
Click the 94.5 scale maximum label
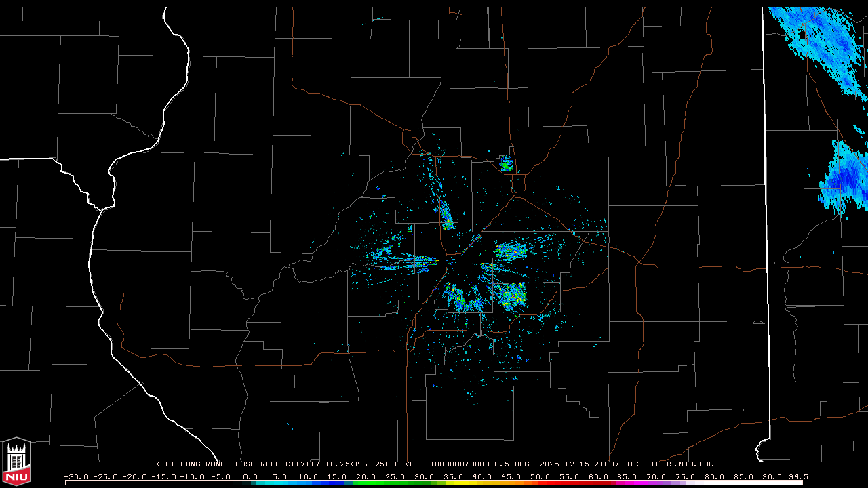798,476
